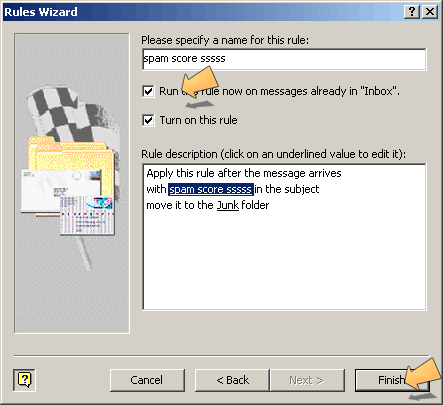Click the envelope image in the wizard graphic

pyautogui.click(x=62, y=191)
